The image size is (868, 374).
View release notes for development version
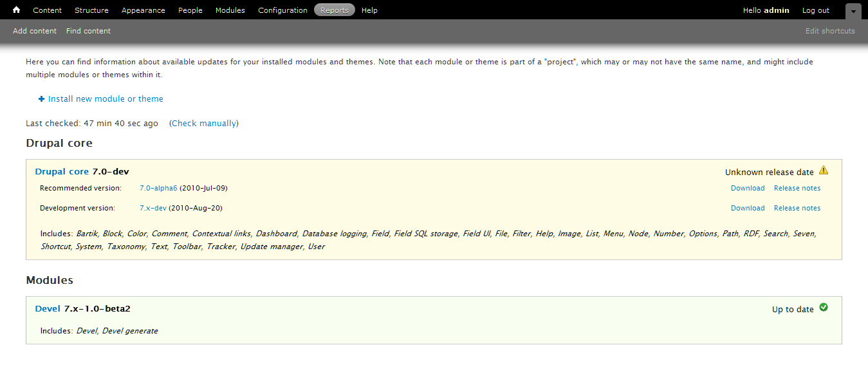click(797, 209)
